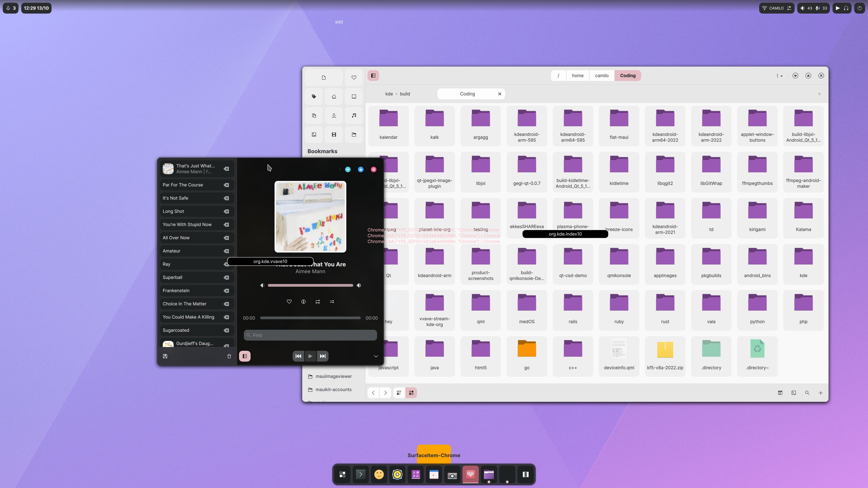
Task: Go to Home via sidebar house icon
Action: tap(334, 97)
